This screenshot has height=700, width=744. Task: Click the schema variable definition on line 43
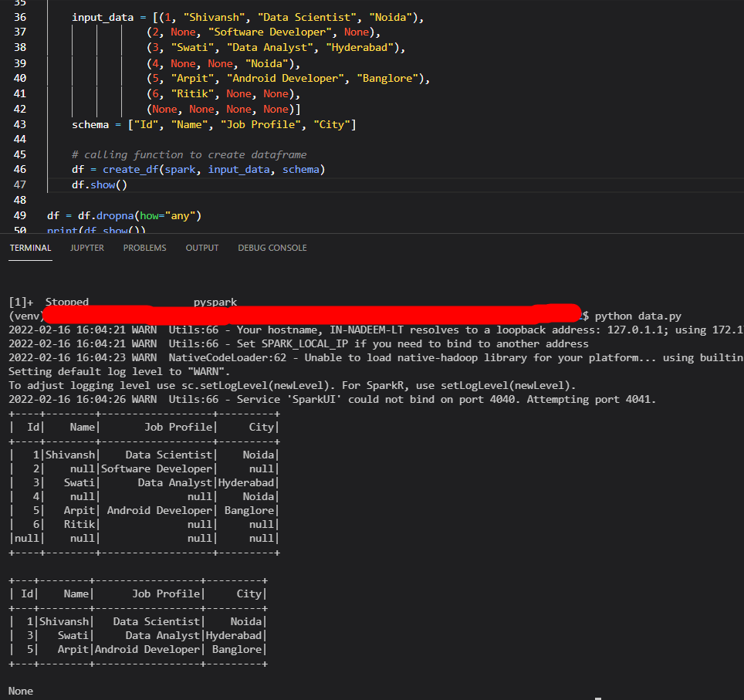tap(90, 125)
